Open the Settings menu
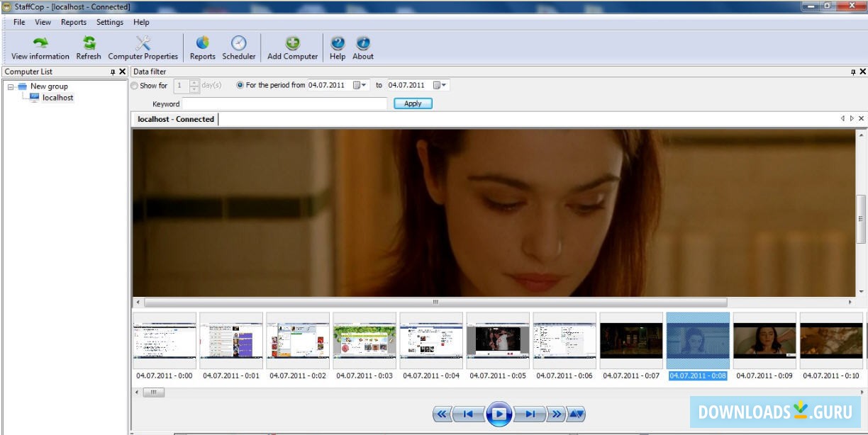 [110, 22]
